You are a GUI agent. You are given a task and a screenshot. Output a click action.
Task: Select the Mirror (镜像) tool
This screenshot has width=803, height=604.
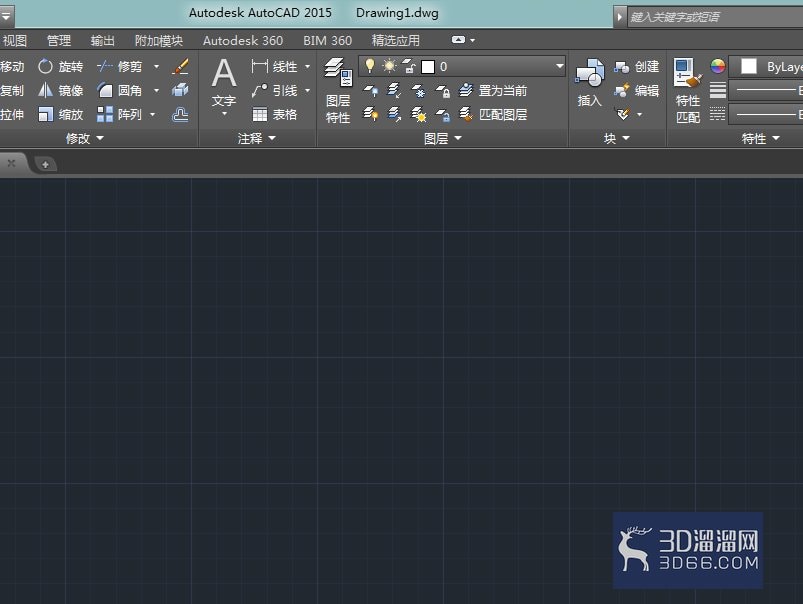tap(60, 91)
